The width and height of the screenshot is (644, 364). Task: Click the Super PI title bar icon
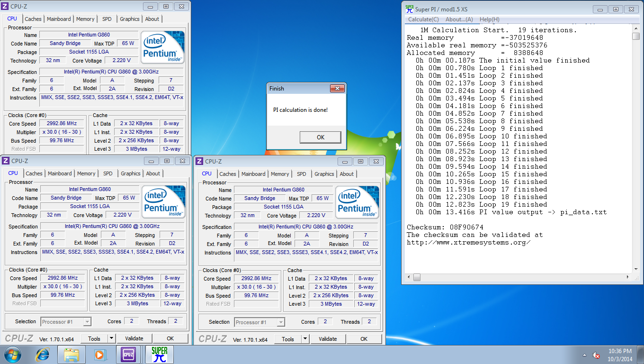[x=409, y=9]
